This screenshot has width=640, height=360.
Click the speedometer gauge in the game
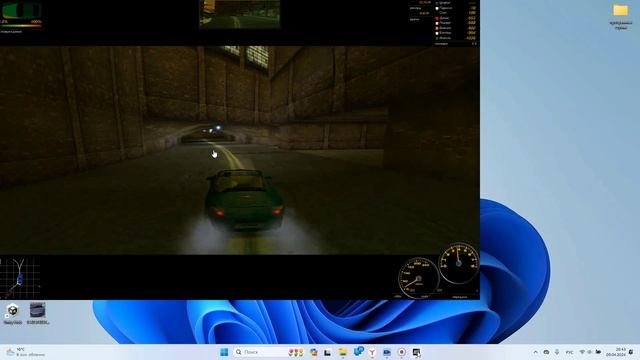418,278
